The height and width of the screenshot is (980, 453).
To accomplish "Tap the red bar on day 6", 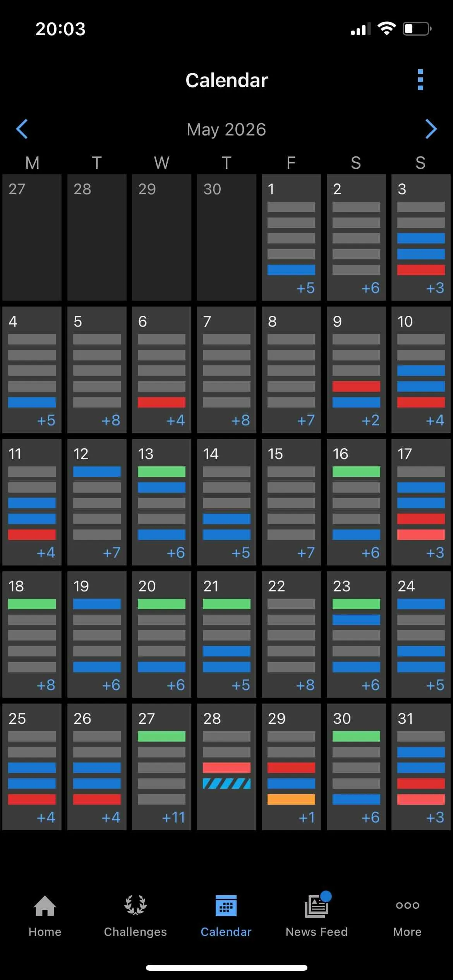I will point(161,402).
